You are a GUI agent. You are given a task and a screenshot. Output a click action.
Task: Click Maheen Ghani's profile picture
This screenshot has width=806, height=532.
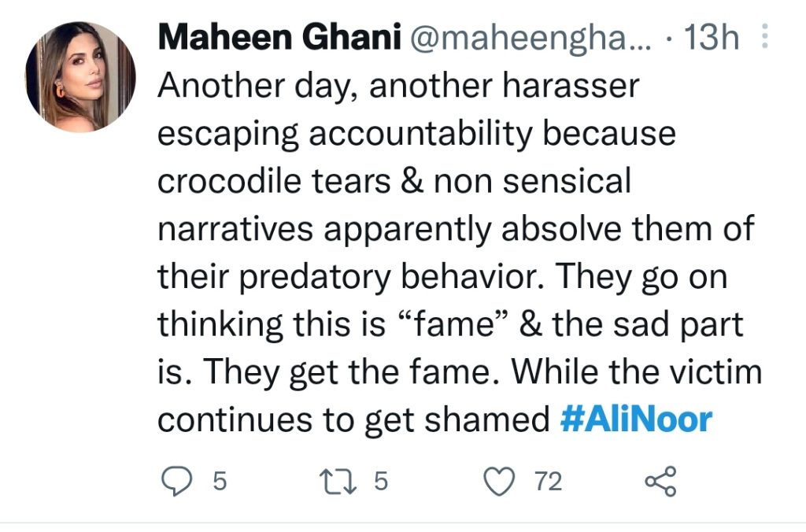point(80,77)
